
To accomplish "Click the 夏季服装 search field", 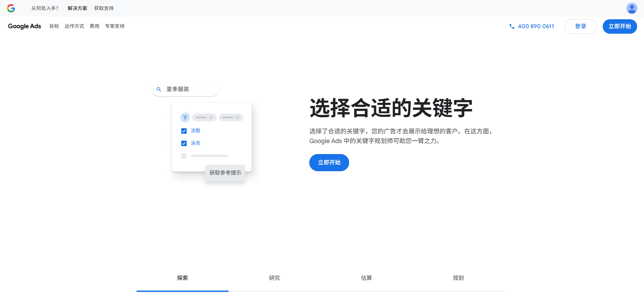I will coord(185,89).
